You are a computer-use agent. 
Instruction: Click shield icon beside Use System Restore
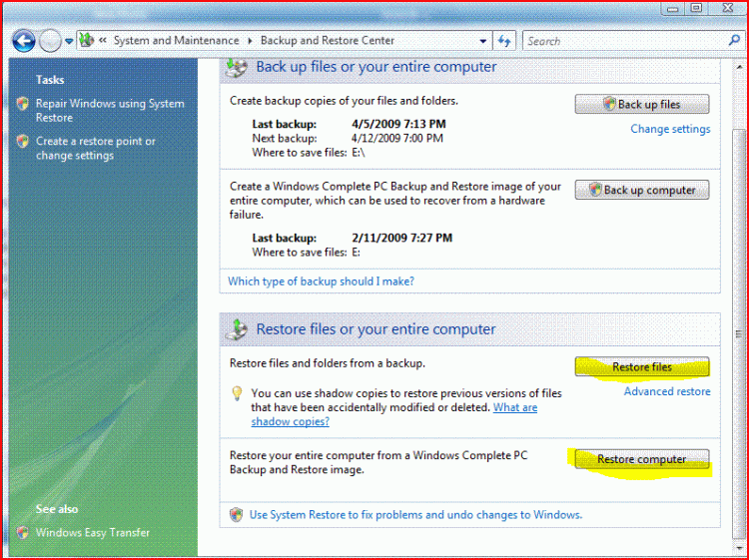236,515
